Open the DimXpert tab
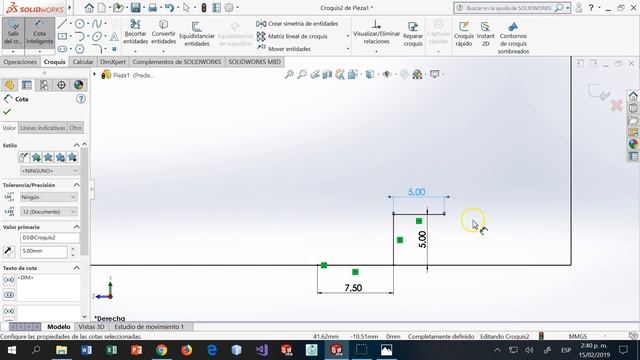This screenshot has height=360, width=640. click(x=113, y=62)
